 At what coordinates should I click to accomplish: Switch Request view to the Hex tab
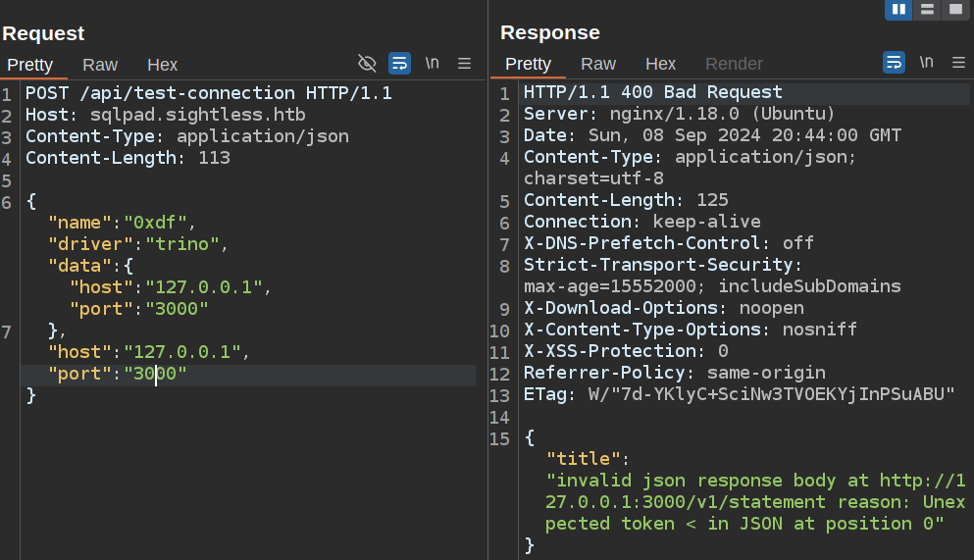pos(163,65)
